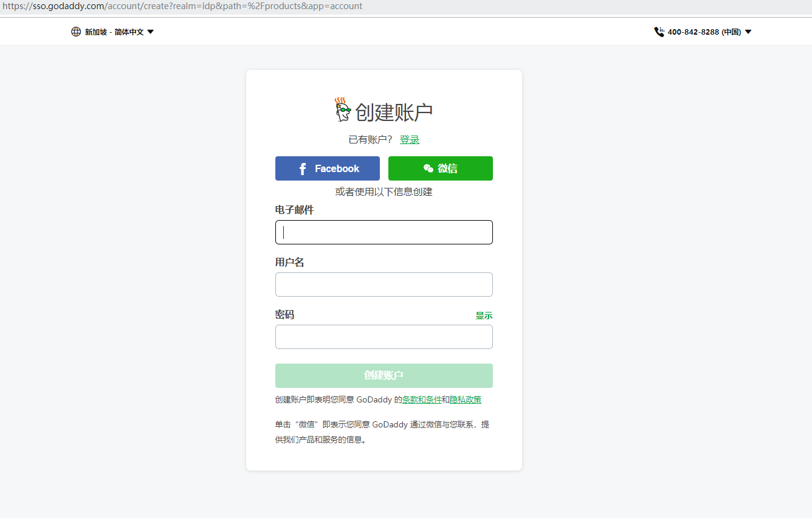Image resolution: width=812 pixels, height=518 pixels.
Task: Click the globe icon for region selection
Action: point(76,32)
